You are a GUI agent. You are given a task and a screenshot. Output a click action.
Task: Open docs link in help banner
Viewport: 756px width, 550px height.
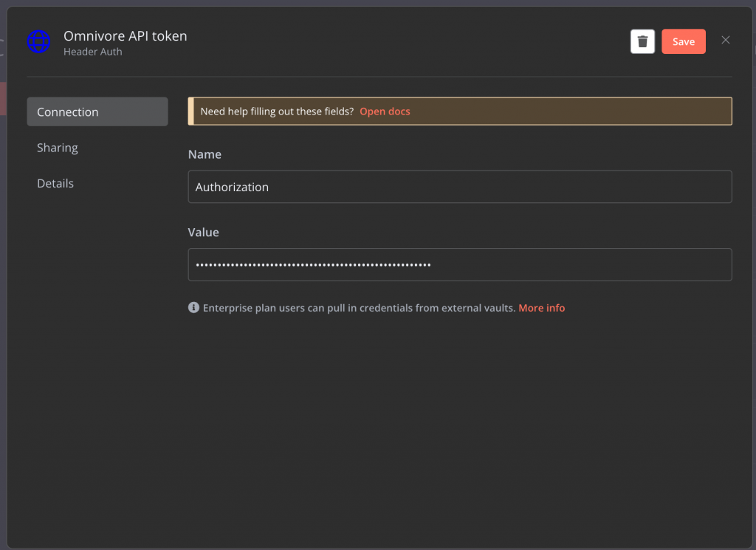(385, 111)
